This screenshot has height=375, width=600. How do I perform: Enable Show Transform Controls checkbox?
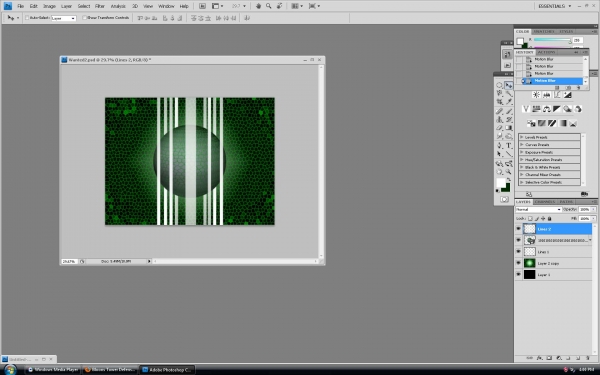[x=85, y=18]
